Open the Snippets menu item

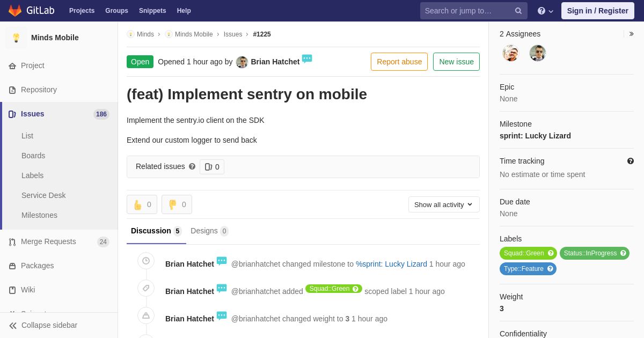152,11
